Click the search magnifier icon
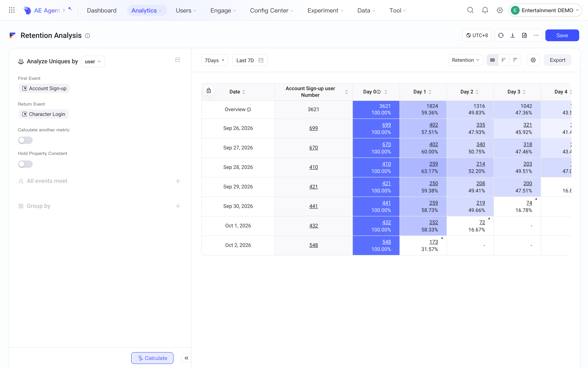The height and width of the screenshot is (368, 588). coord(470,10)
